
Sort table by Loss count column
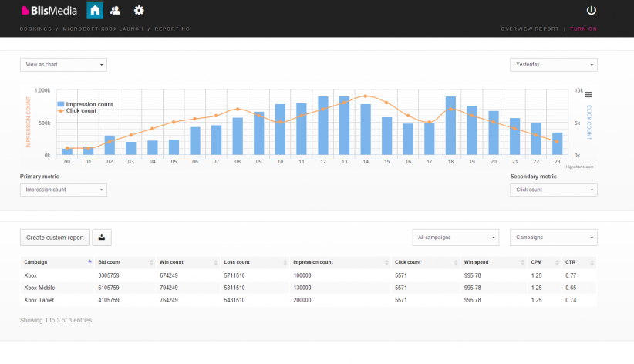(255, 262)
